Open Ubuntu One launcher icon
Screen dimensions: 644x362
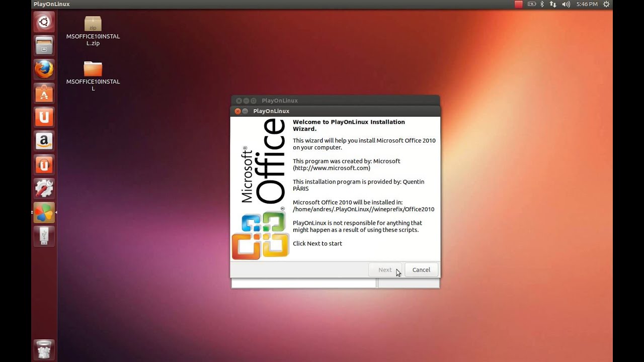tap(44, 117)
